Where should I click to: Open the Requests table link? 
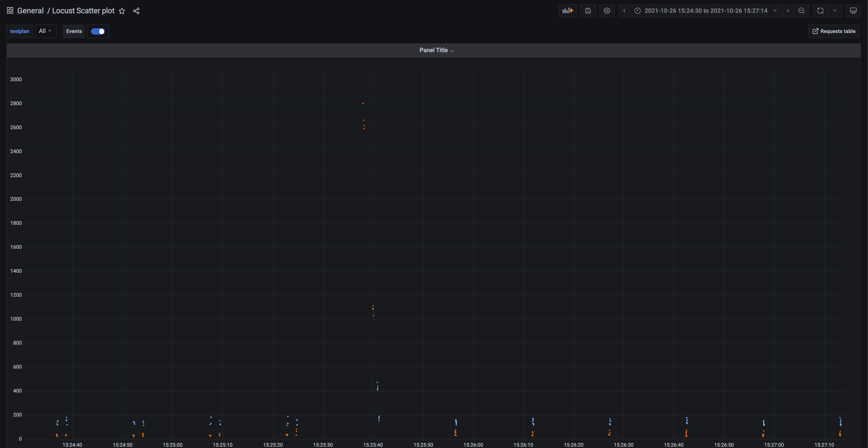(x=834, y=31)
